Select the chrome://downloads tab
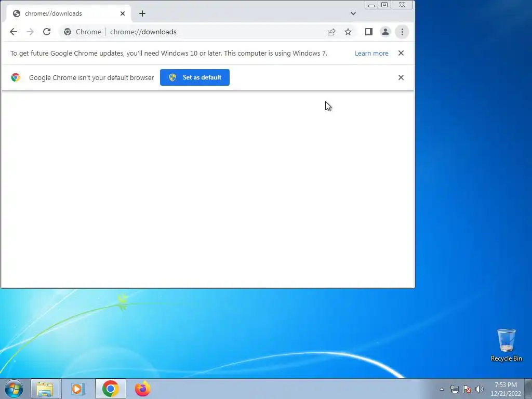This screenshot has height=399, width=532. tap(69, 14)
